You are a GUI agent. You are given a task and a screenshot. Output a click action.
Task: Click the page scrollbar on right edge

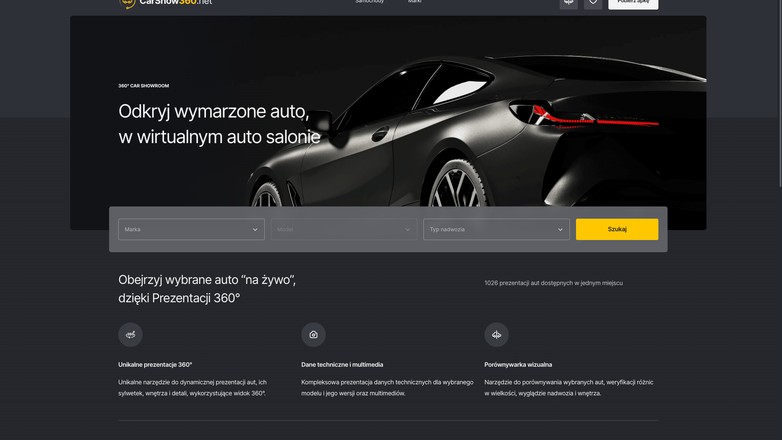click(778, 100)
